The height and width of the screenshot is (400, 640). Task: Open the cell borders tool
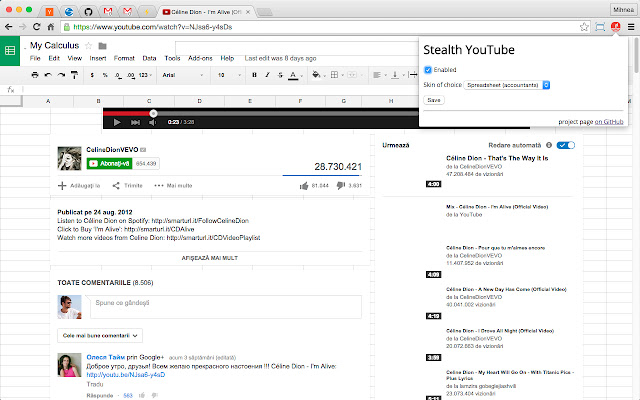(x=334, y=75)
